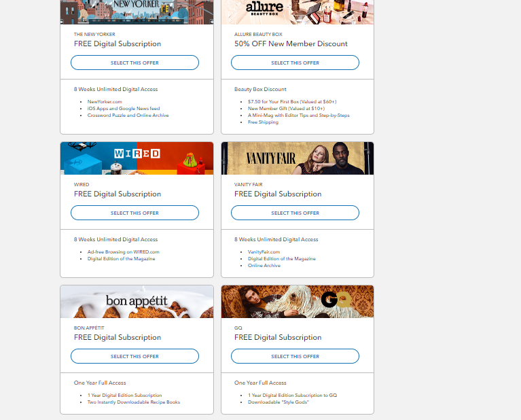The height and width of the screenshot is (420, 521).
Task: Click Vanity Fair 'Digital Edition of the Magazine'
Action: (282, 259)
